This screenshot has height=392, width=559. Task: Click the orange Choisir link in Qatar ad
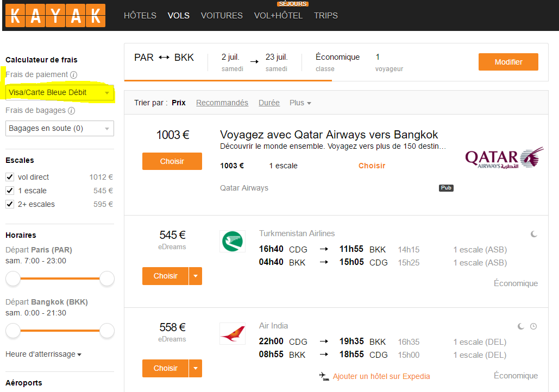(x=372, y=166)
